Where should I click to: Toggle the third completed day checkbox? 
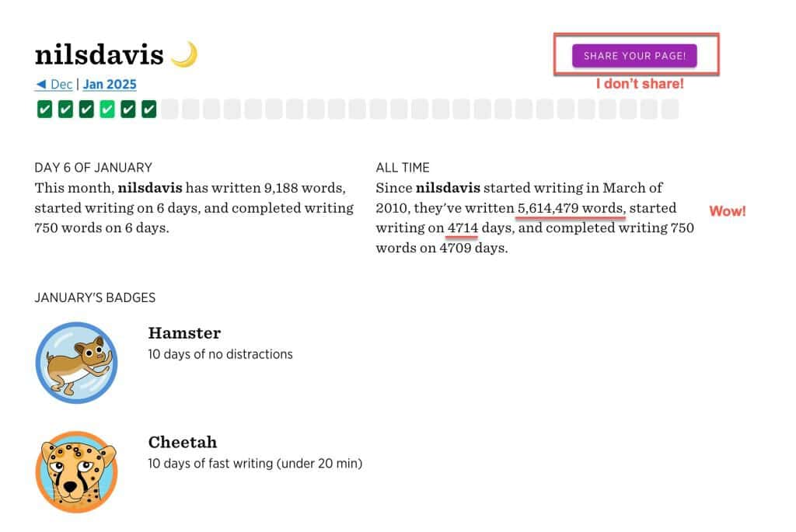pos(88,109)
